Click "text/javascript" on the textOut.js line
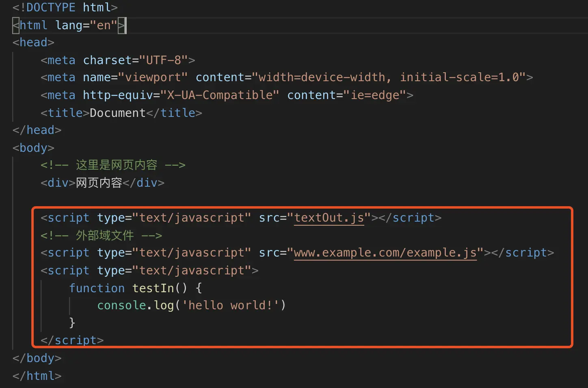 [x=192, y=218]
